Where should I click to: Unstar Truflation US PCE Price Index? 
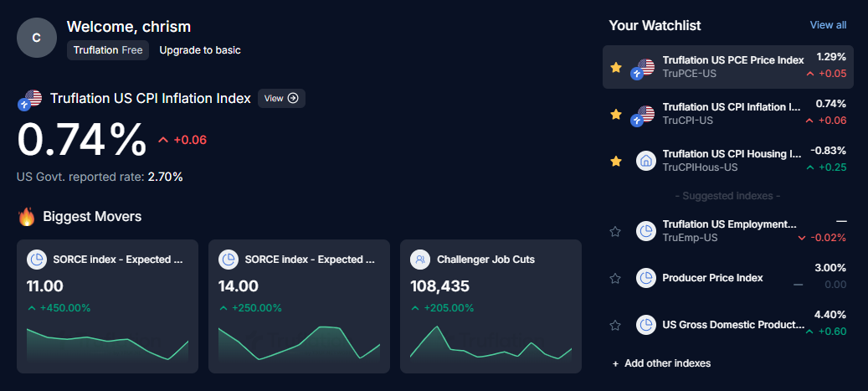point(616,67)
